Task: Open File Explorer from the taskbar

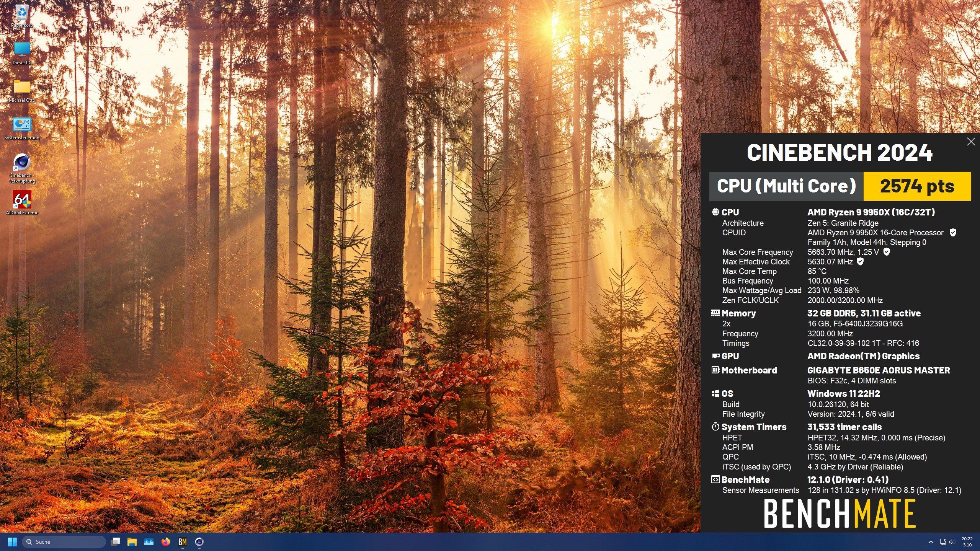Action: tap(132, 542)
